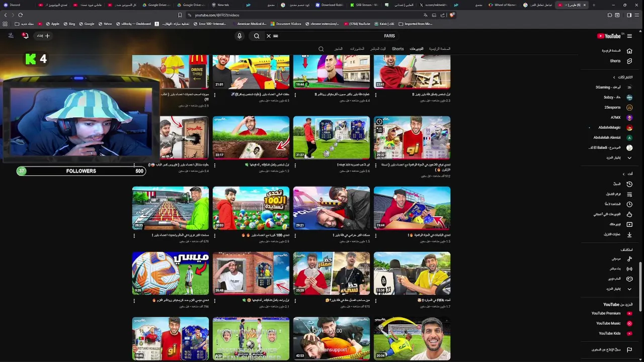This screenshot has width=644, height=362.
Task: Open Playlists icon in sidebar
Action: coord(629,194)
